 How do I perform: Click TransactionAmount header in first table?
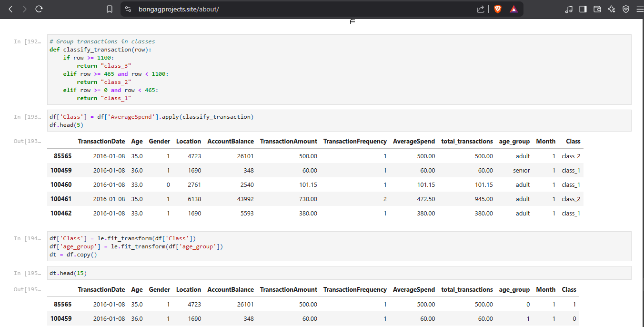tap(289, 141)
